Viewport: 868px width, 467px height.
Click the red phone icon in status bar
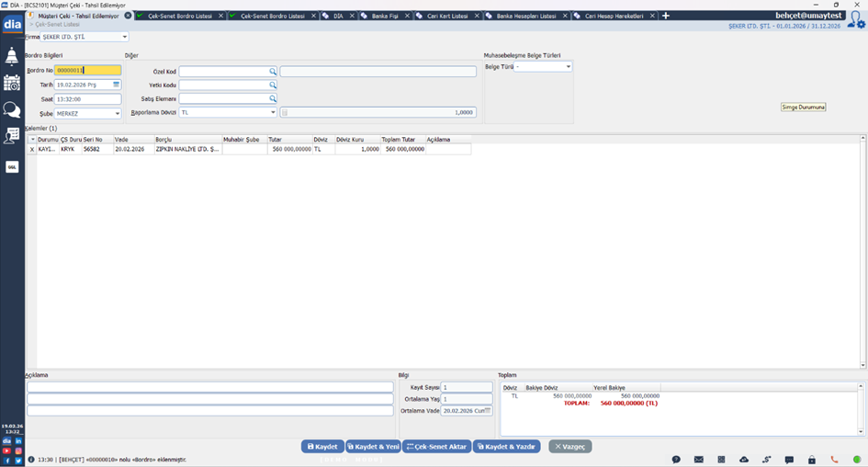[x=834, y=459]
